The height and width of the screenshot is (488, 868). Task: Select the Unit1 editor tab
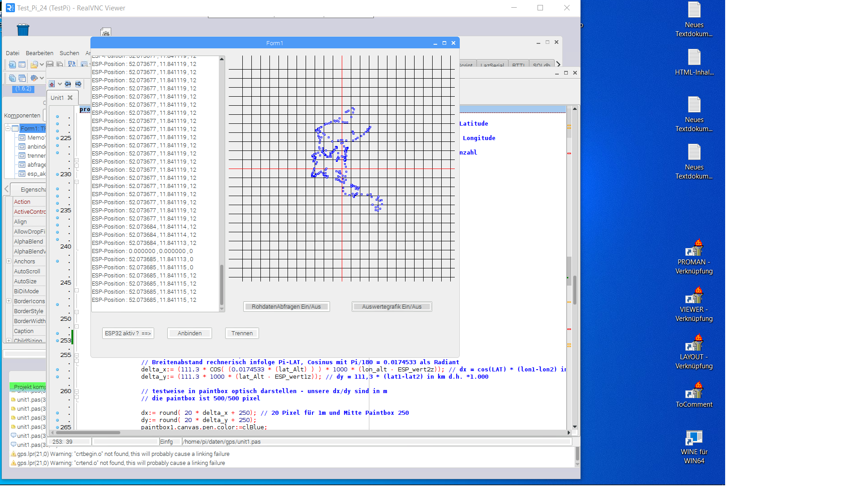tap(57, 98)
